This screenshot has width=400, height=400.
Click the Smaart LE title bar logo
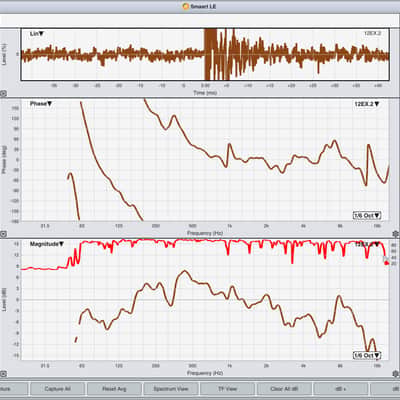pos(186,6)
